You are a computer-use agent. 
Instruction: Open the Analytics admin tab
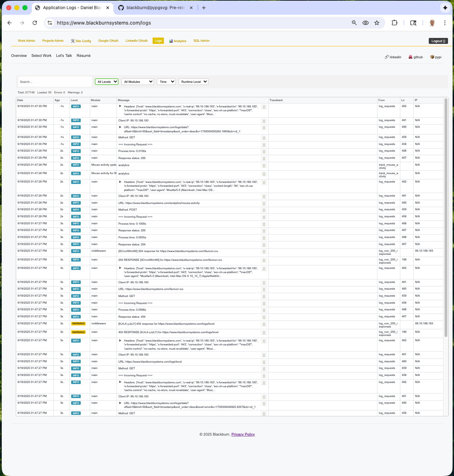pos(178,41)
